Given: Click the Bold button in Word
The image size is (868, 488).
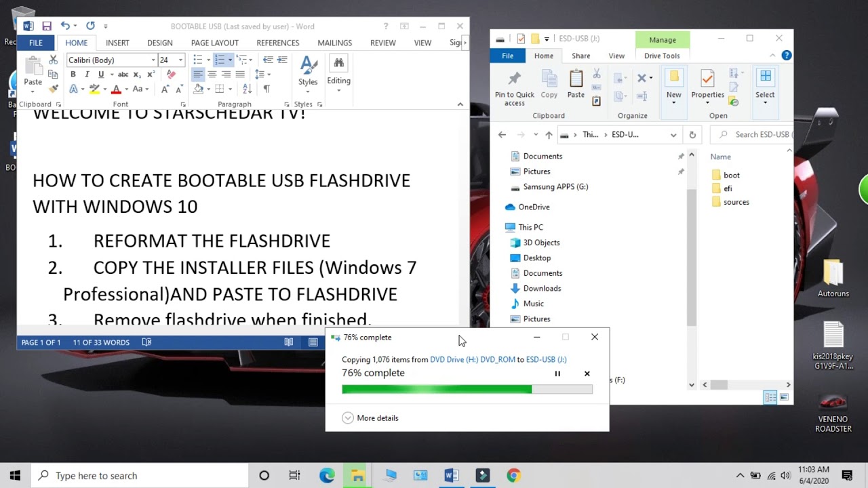Looking at the screenshot, I should point(73,75).
